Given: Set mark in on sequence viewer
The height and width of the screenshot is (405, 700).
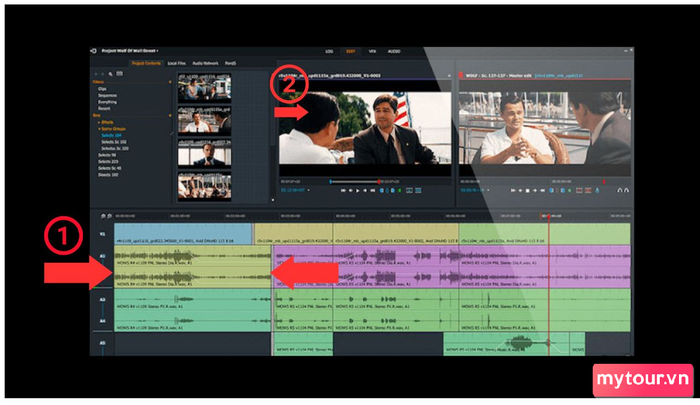Looking at the screenshot, I should pos(551,191).
